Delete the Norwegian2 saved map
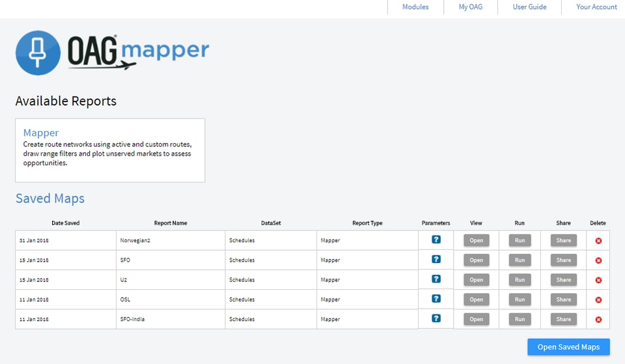 [x=598, y=241]
